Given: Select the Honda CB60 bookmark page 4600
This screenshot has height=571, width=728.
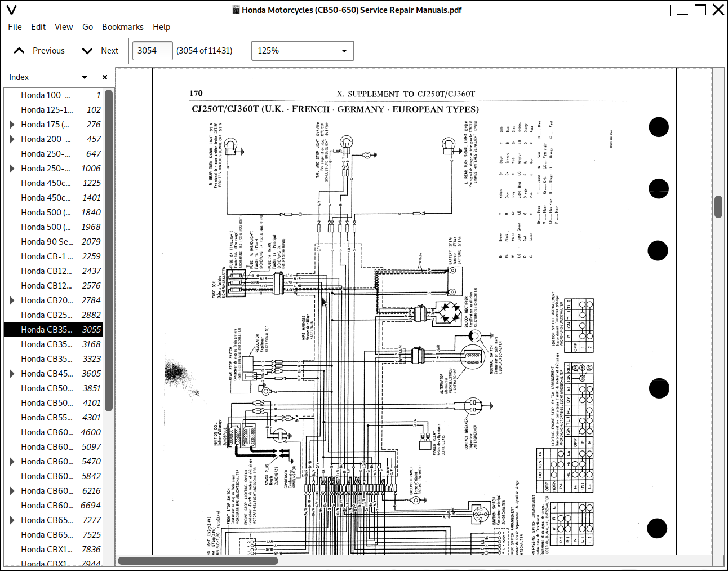Looking at the screenshot, I should [x=54, y=432].
